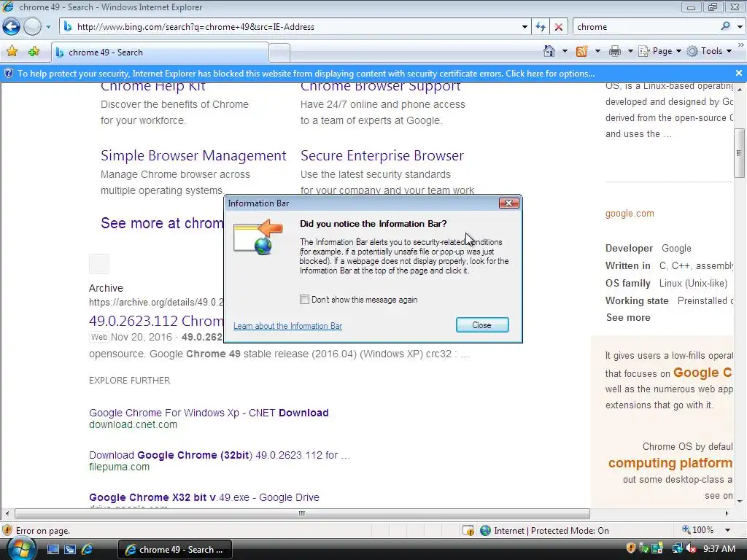Open the recent pages dropdown arrow
The height and width of the screenshot is (560, 747).
point(48,27)
